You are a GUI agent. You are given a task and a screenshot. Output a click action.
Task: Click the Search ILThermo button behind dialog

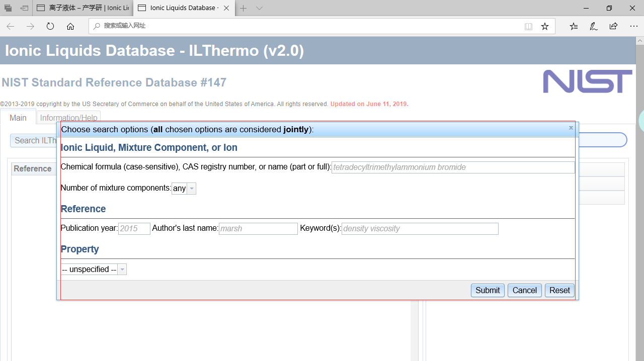pyautogui.click(x=34, y=140)
